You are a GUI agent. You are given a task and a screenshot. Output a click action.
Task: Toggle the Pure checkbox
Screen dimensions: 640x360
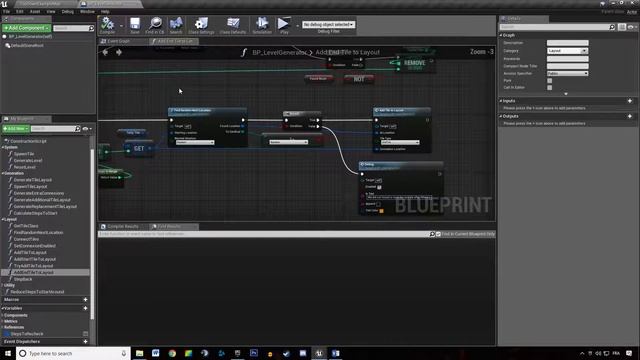click(x=549, y=81)
